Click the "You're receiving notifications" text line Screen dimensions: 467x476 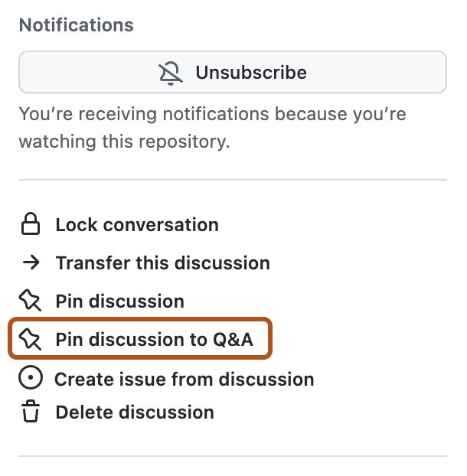212,115
